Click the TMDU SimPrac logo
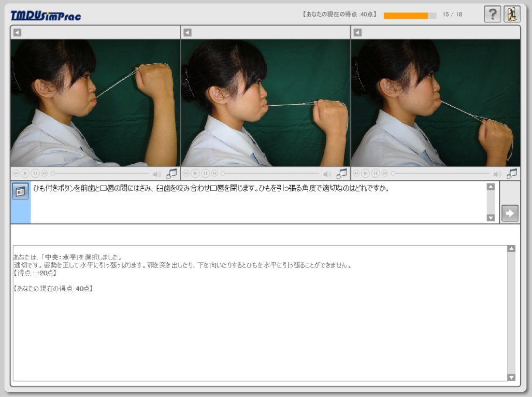Screen dimensions: 532x397 (46, 16)
